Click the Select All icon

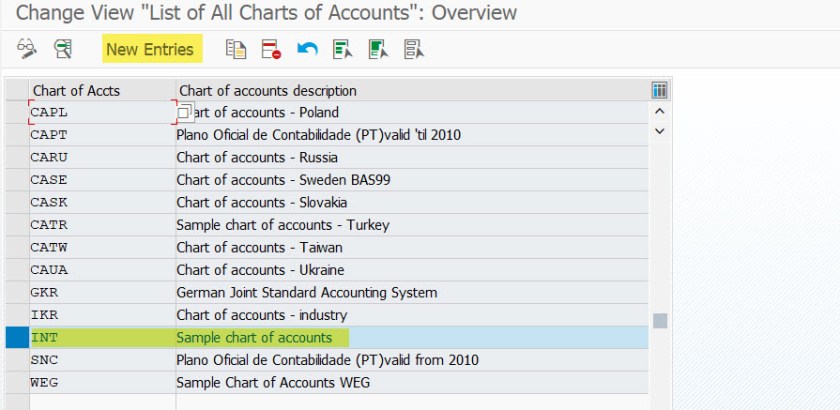tap(343, 48)
